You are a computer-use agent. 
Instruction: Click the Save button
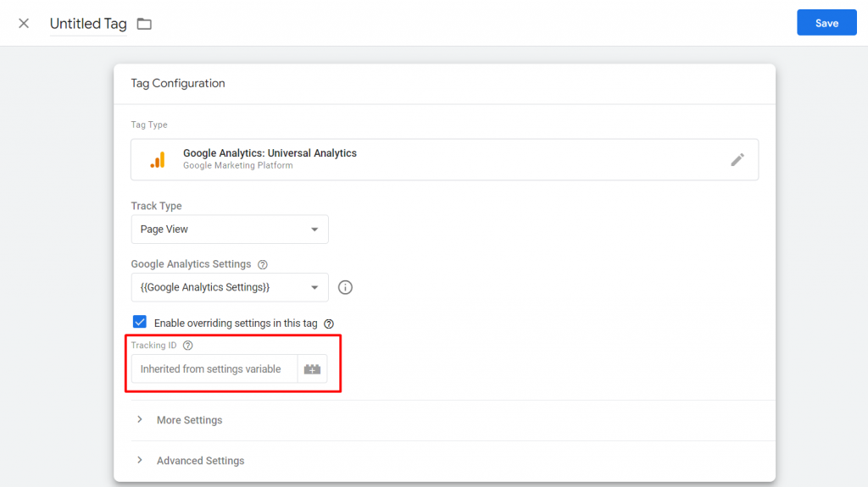[826, 23]
